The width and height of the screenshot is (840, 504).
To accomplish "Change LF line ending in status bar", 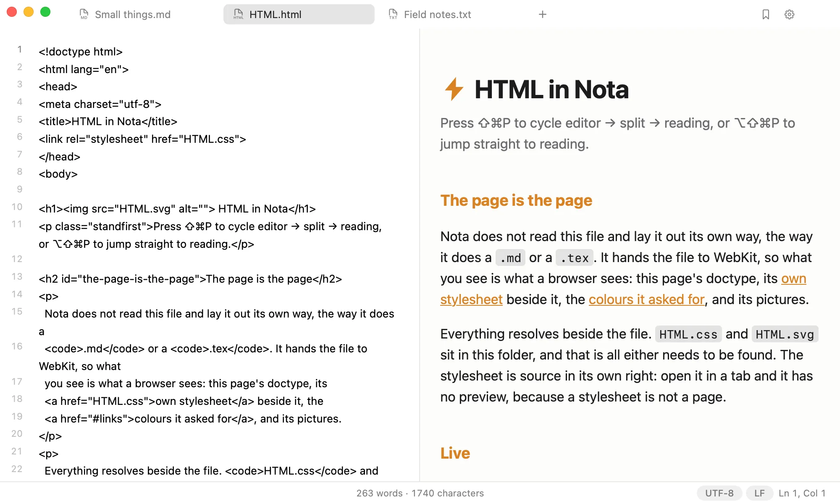I will (x=759, y=493).
